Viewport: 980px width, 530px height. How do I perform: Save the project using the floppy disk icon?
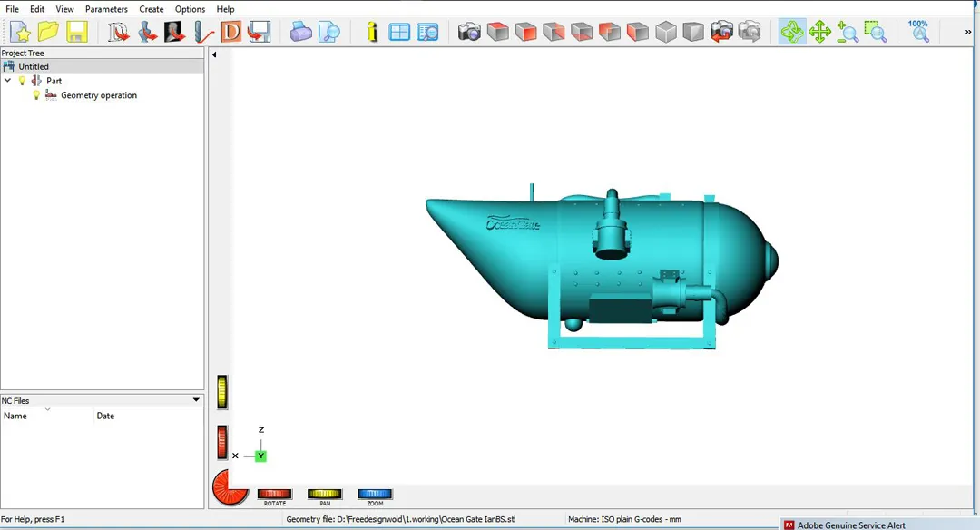click(77, 31)
